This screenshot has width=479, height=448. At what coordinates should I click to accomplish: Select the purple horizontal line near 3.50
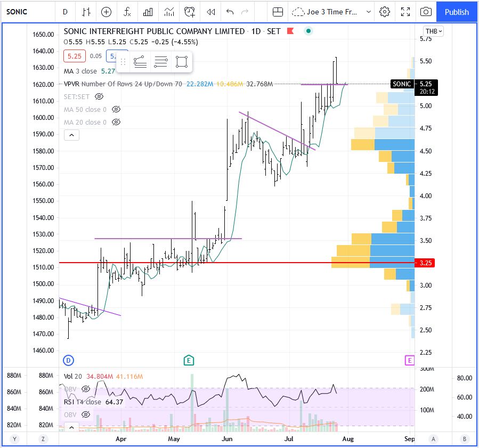tap(168, 239)
